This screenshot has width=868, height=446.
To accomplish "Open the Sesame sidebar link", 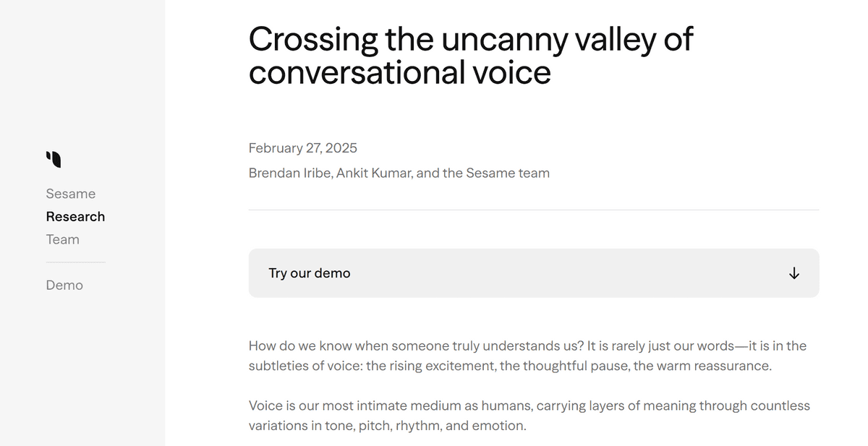I will tap(71, 194).
